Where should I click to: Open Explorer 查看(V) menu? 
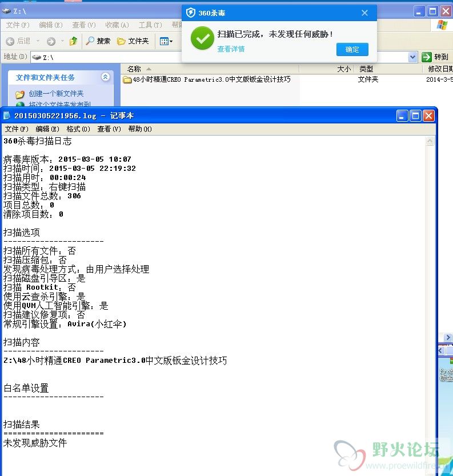84,25
